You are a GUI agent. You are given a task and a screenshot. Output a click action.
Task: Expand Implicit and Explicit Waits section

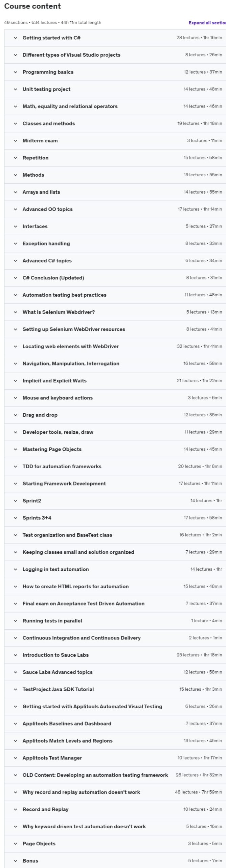115,381
